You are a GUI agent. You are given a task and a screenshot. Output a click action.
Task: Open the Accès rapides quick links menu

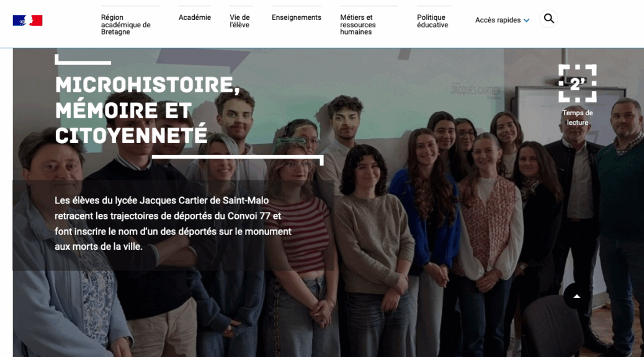click(502, 20)
